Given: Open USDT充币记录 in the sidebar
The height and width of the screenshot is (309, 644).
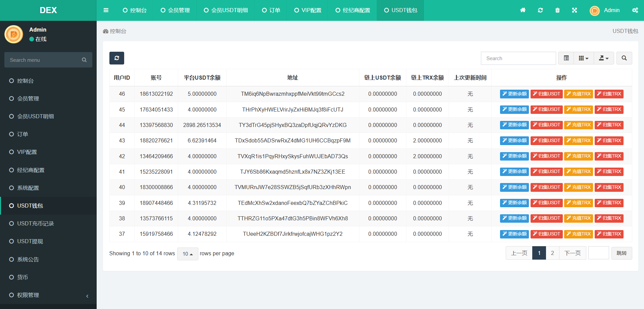Looking at the screenshot, I should (36, 223).
